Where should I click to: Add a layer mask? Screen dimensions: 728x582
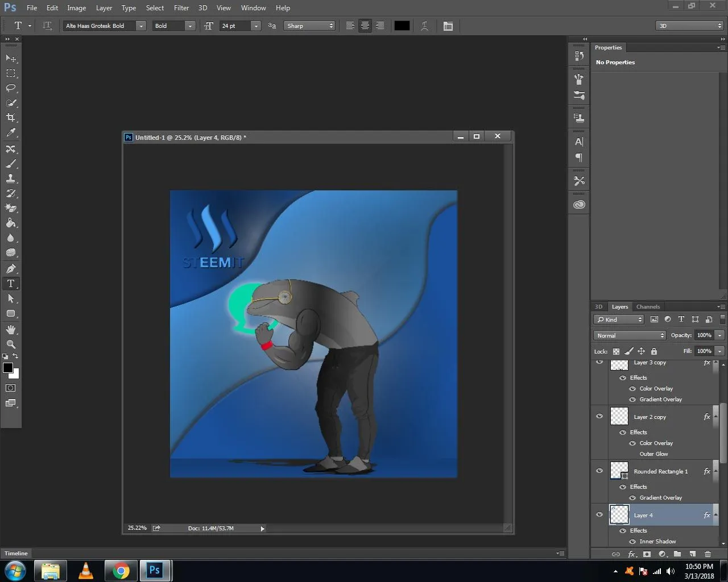[x=647, y=554]
